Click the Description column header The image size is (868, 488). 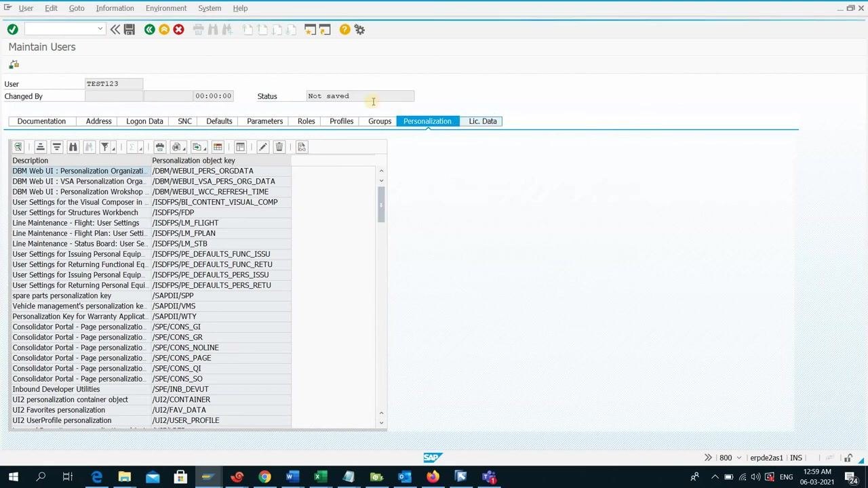point(80,161)
